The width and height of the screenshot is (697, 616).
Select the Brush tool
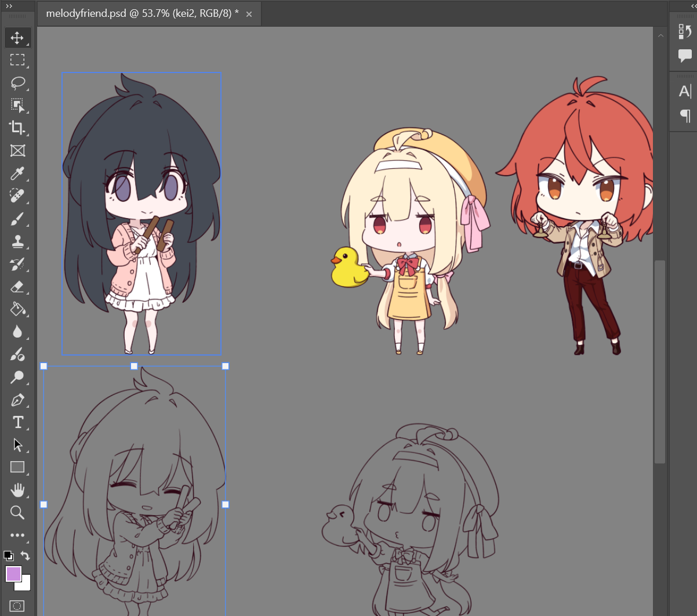[x=17, y=219]
